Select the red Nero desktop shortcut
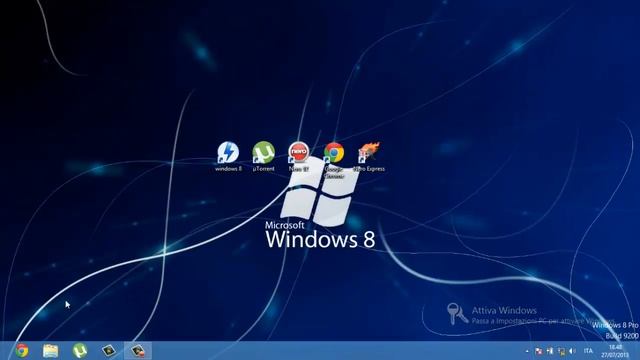The image size is (640, 360). (299, 156)
